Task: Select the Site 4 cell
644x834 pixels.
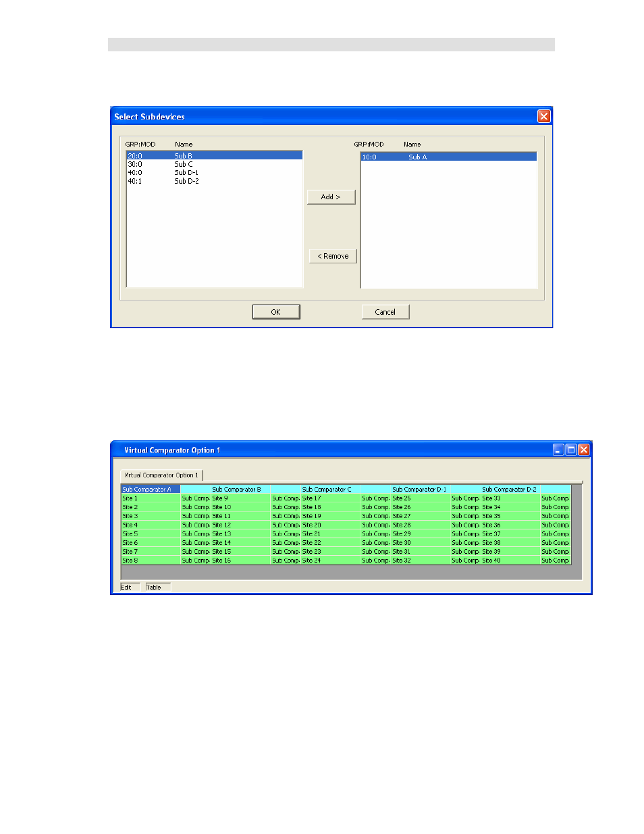Action: 151,525
